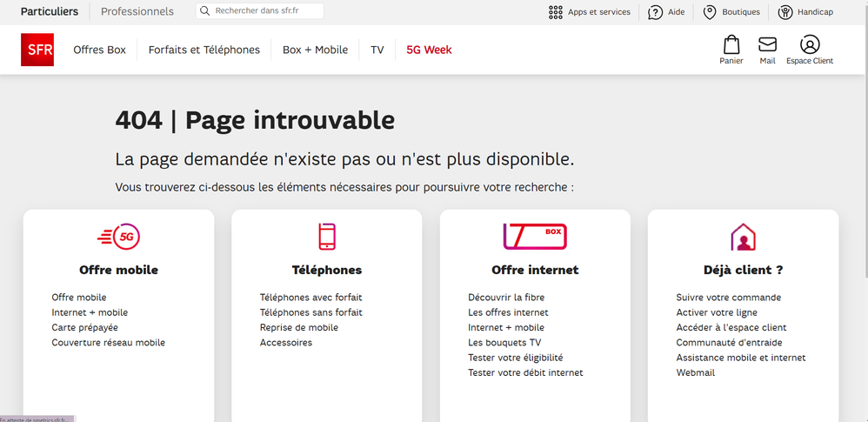Open Internet + mobile under Offre mobile

(90, 312)
